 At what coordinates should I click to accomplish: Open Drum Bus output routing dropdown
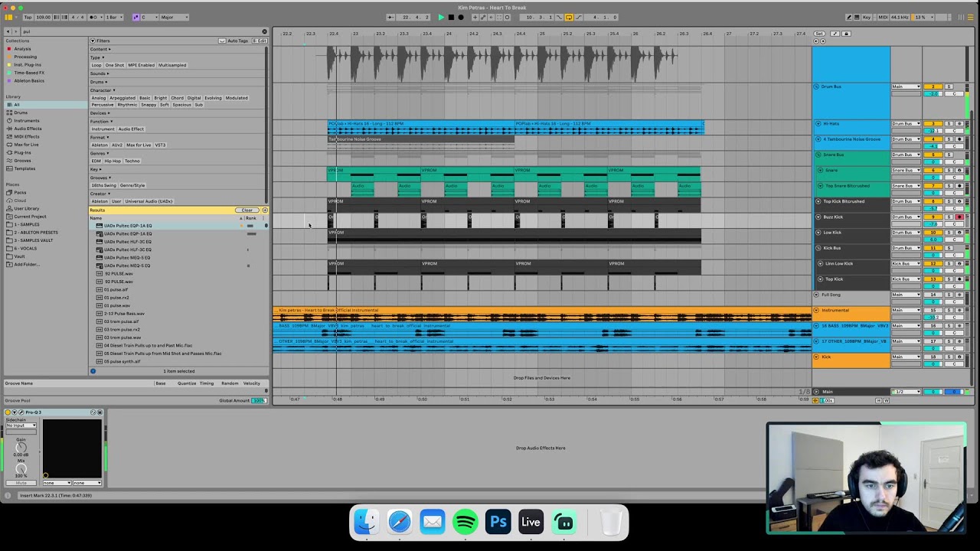[906, 86]
